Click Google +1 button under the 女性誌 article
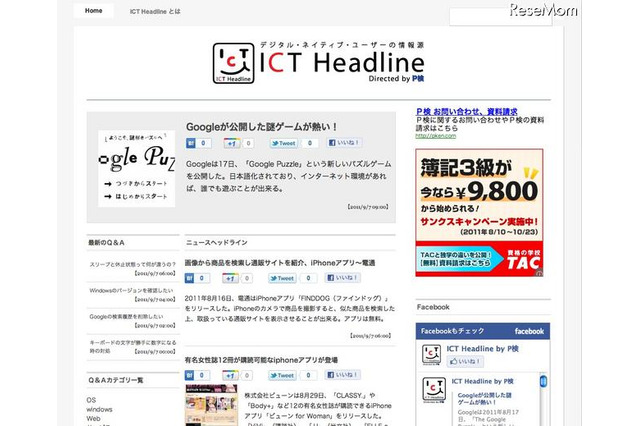 230,375
